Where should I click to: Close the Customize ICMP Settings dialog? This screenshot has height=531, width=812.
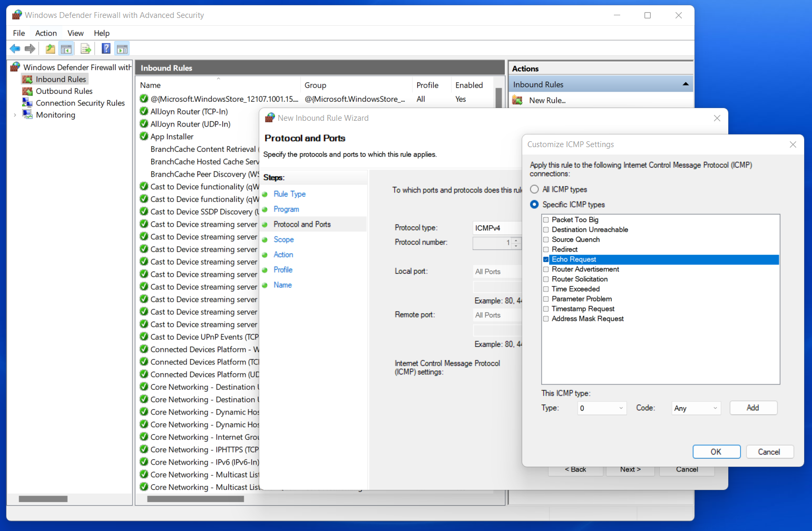tap(793, 144)
